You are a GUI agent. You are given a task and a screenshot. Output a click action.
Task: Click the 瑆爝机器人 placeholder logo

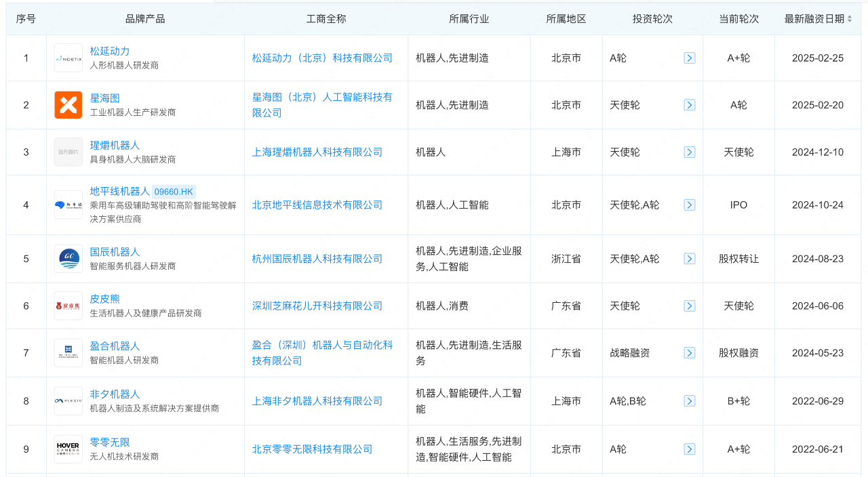pyautogui.click(x=68, y=152)
